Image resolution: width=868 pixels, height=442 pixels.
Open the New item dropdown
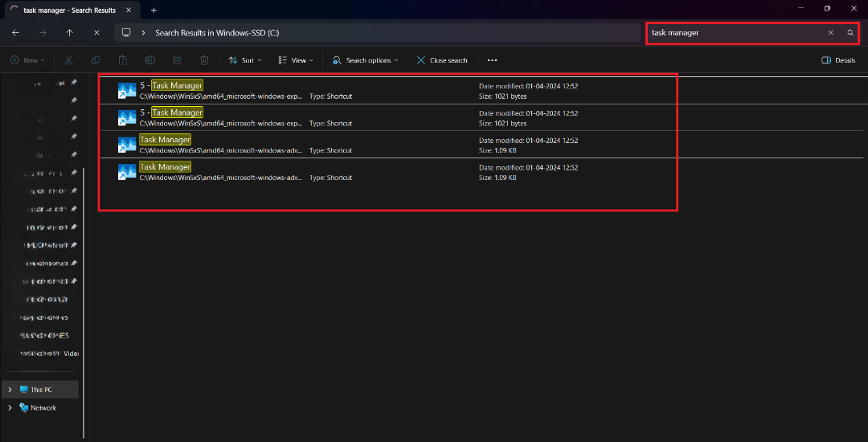[x=27, y=60]
